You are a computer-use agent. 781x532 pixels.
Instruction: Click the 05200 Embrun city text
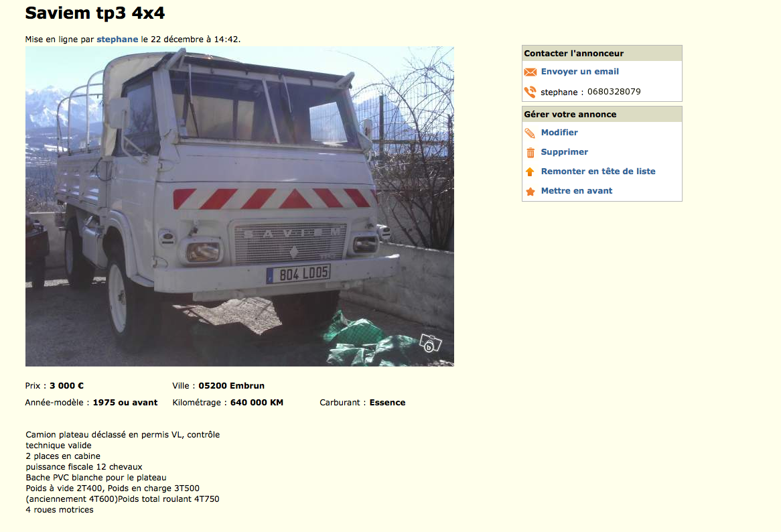[x=232, y=385]
